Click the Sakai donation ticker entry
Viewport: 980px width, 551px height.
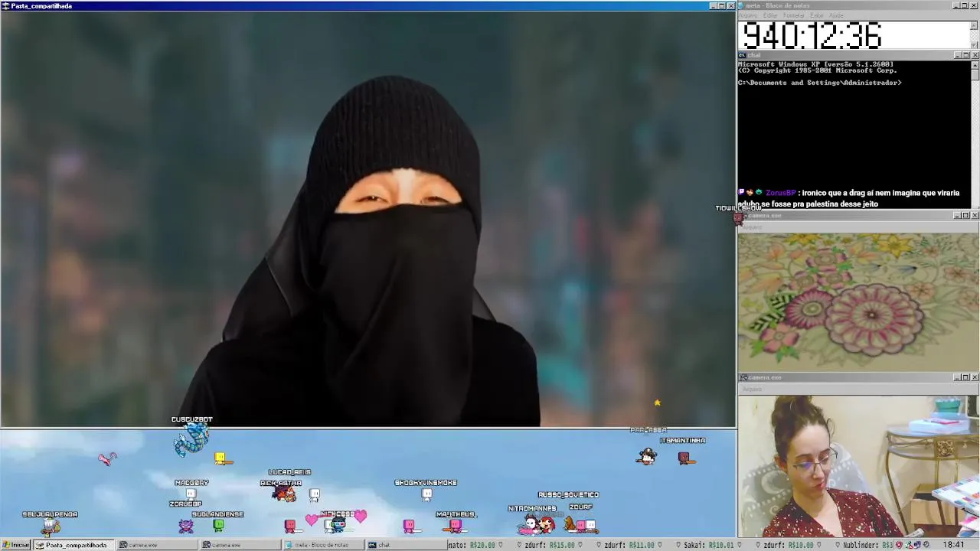[708, 545]
